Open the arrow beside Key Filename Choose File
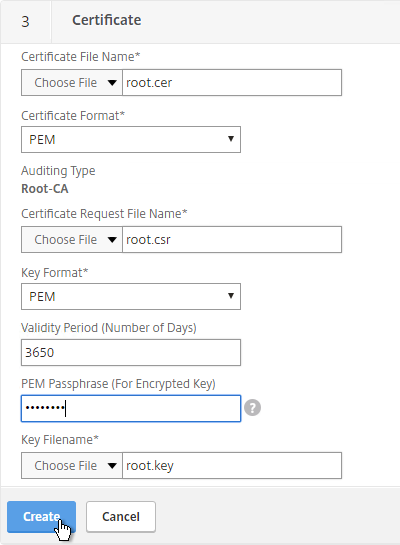 pyautogui.click(x=112, y=465)
